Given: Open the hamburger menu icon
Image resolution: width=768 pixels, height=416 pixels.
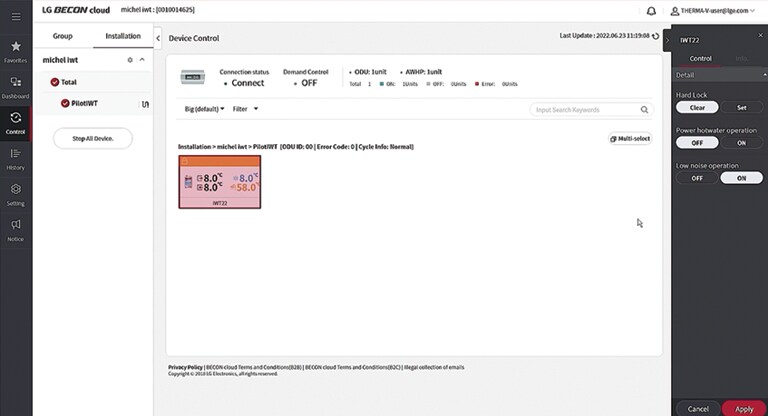Looking at the screenshot, I should pyautogui.click(x=15, y=10).
